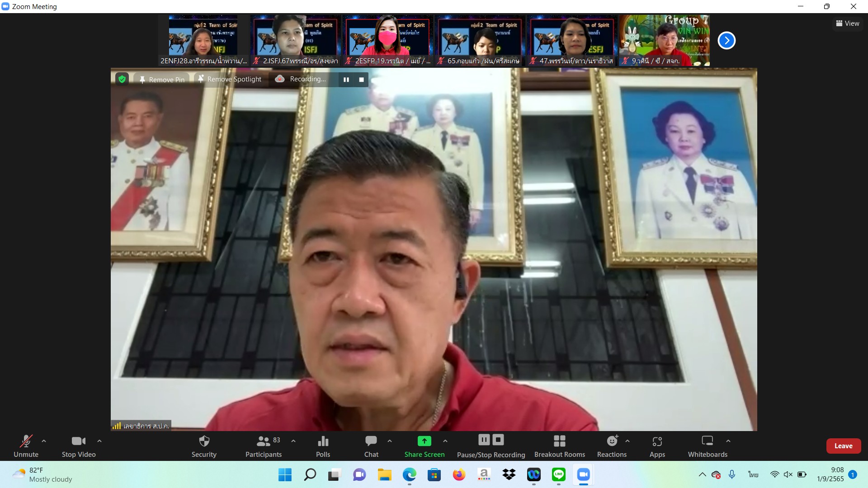Screen dimensions: 868x488
Task: Click the green Share Screen icon
Action: click(x=424, y=441)
